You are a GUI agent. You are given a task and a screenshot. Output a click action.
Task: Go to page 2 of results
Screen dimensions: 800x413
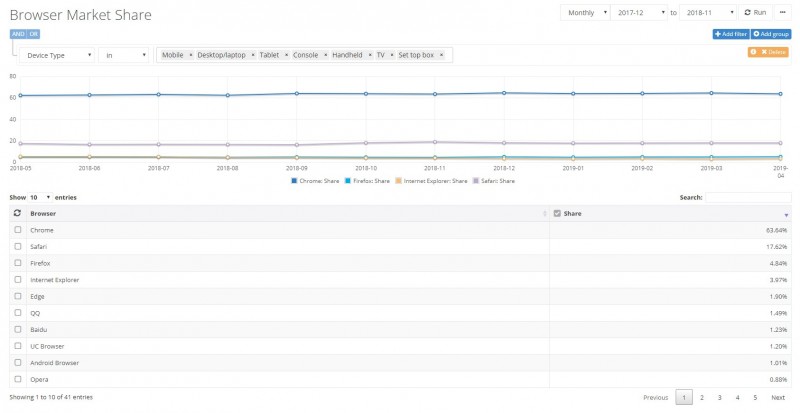click(x=702, y=397)
